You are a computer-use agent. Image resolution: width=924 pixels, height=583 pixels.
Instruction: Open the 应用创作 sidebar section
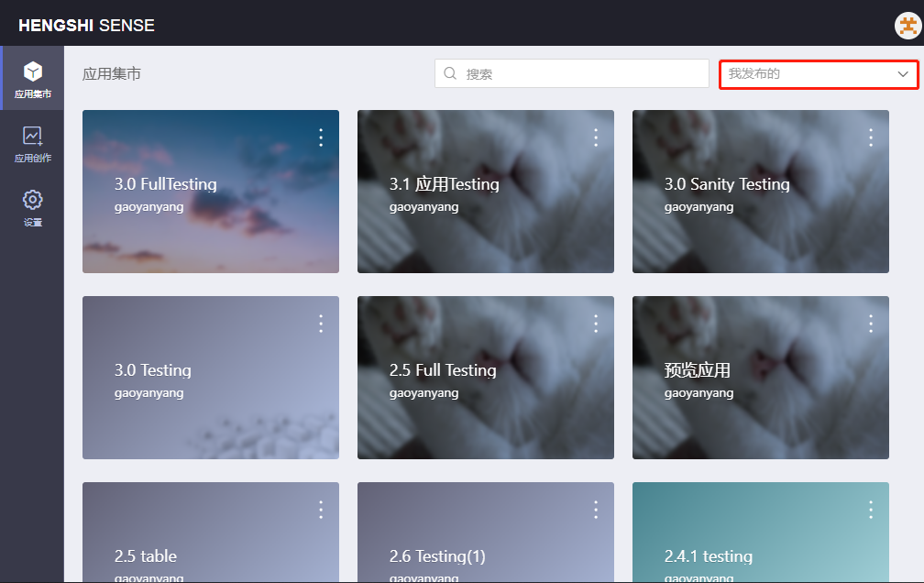(x=32, y=144)
